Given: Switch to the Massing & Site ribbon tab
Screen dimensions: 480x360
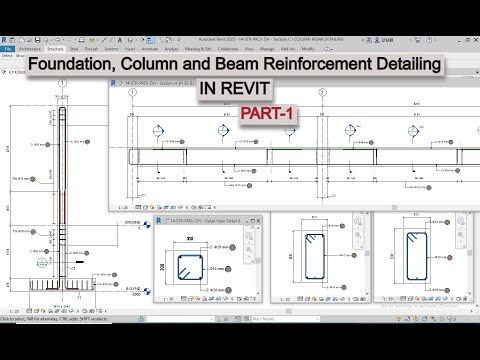Looking at the screenshot, I should tap(198, 49).
